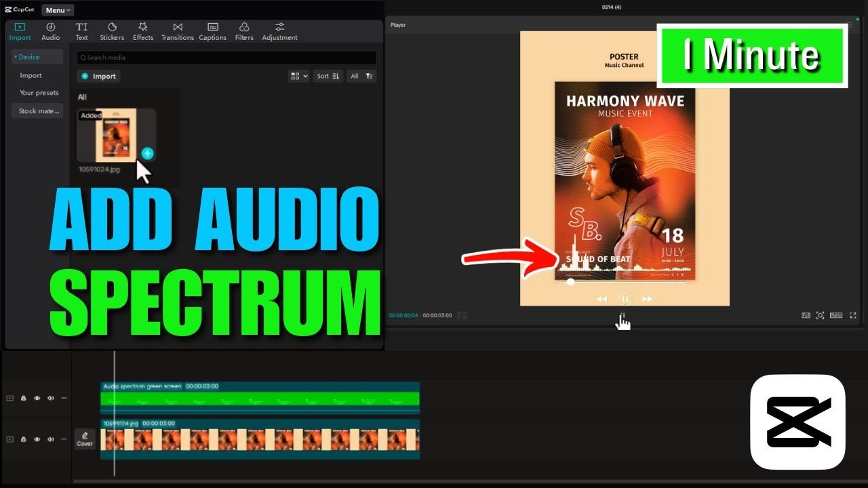Open the Audio tab
This screenshot has width=868, height=488.
coord(51,31)
